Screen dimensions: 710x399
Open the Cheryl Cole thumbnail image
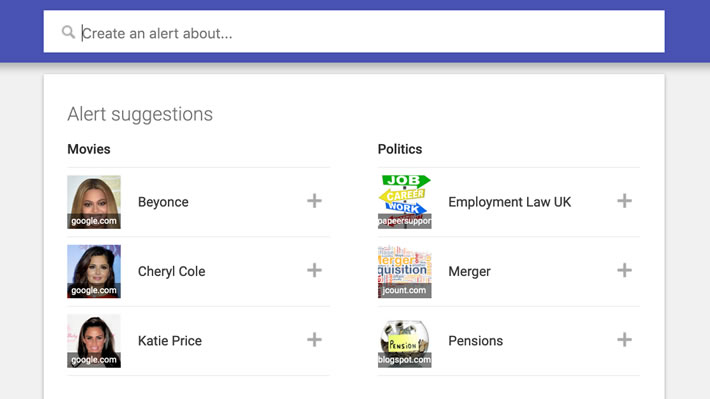[94, 271]
